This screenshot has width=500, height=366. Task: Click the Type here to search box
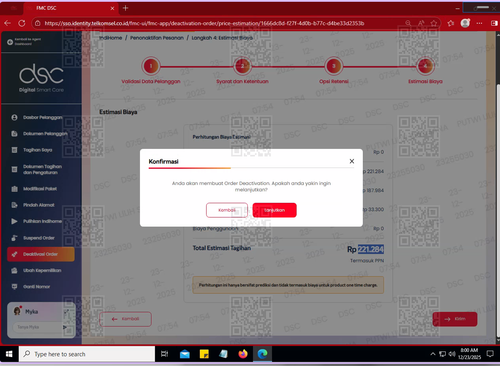click(87, 354)
